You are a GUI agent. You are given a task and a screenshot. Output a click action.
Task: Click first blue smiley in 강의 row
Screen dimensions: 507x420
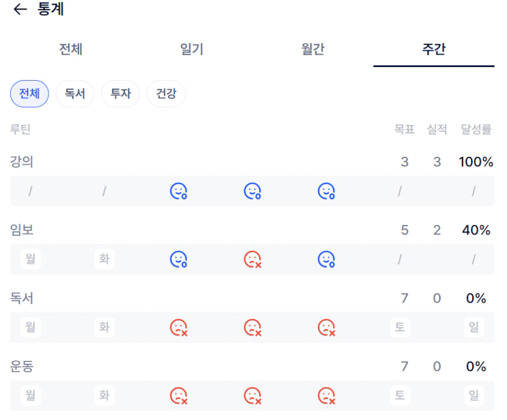coord(178,191)
